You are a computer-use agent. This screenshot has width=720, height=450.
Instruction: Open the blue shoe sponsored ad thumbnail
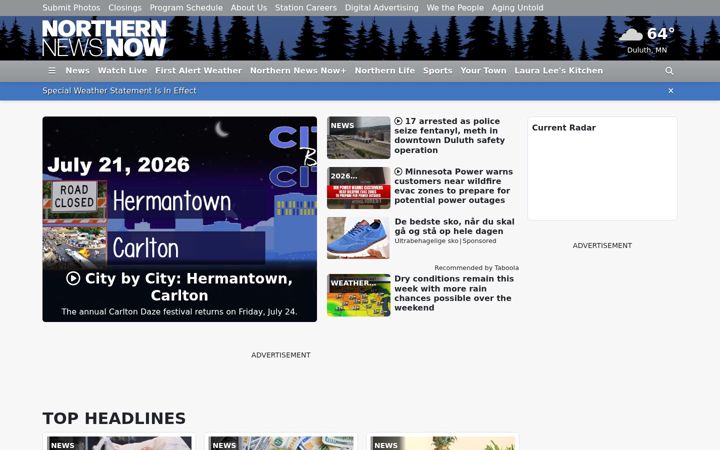(x=359, y=238)
